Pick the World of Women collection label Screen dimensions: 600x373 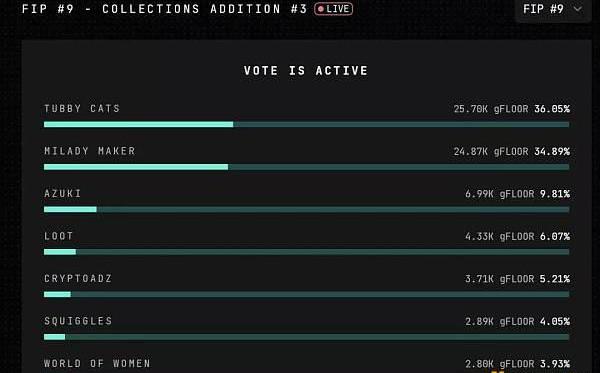(97, 363)
